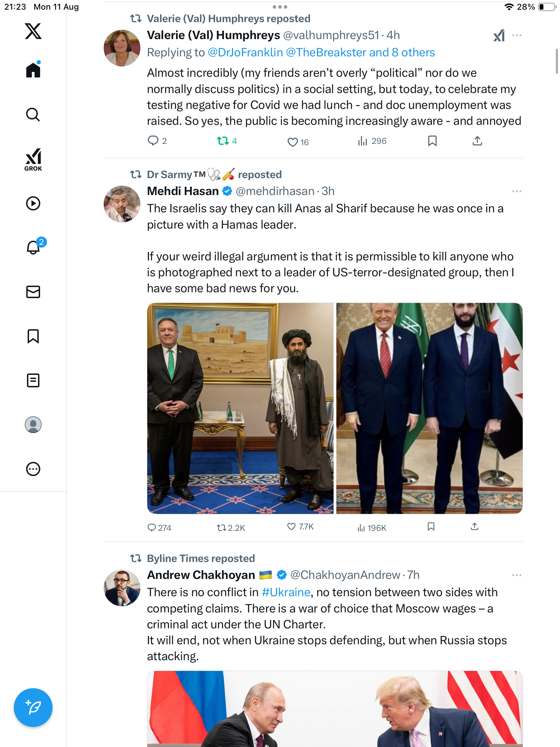Open more options on Valerie Humphreys' post

pyautogui.click(x=516, y=35)
